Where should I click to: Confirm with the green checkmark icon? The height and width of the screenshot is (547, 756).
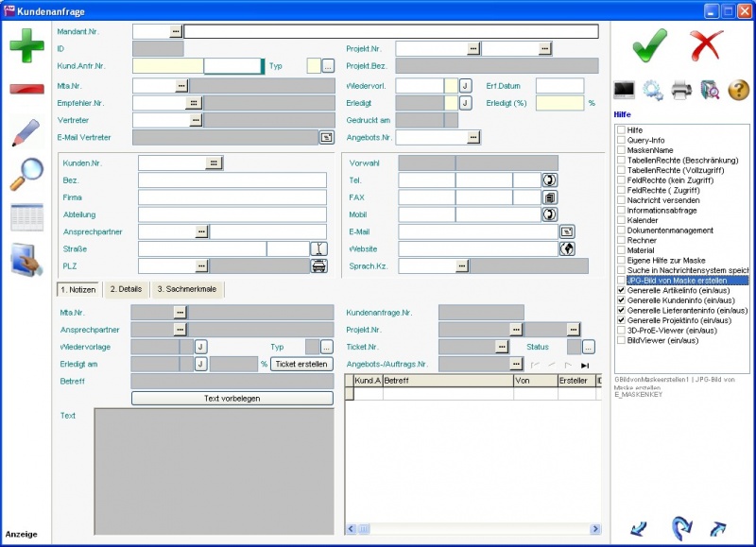click(649, 43)
